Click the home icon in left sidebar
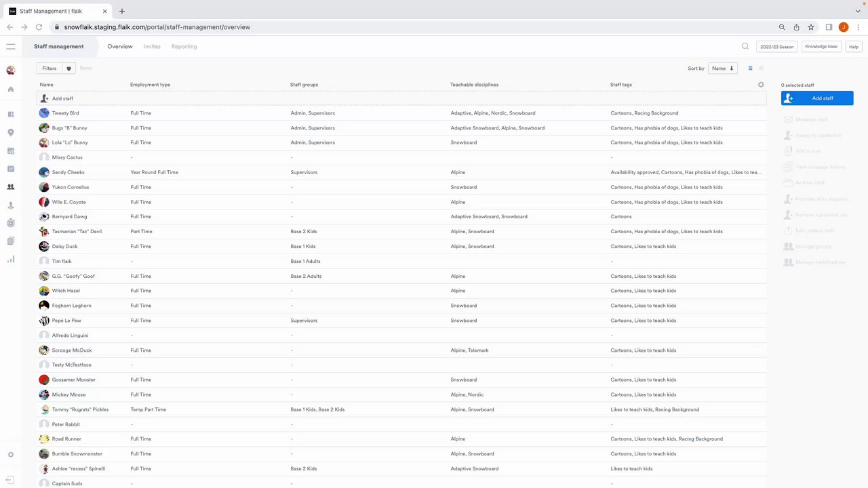Viewport: 868px width, 488px height. 11,89
